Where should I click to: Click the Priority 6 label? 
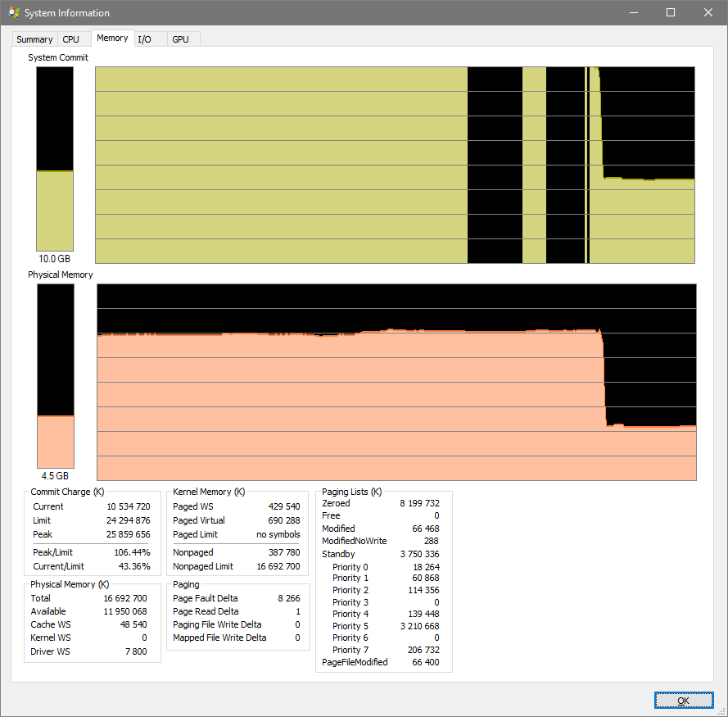click(x=350, y=638)
